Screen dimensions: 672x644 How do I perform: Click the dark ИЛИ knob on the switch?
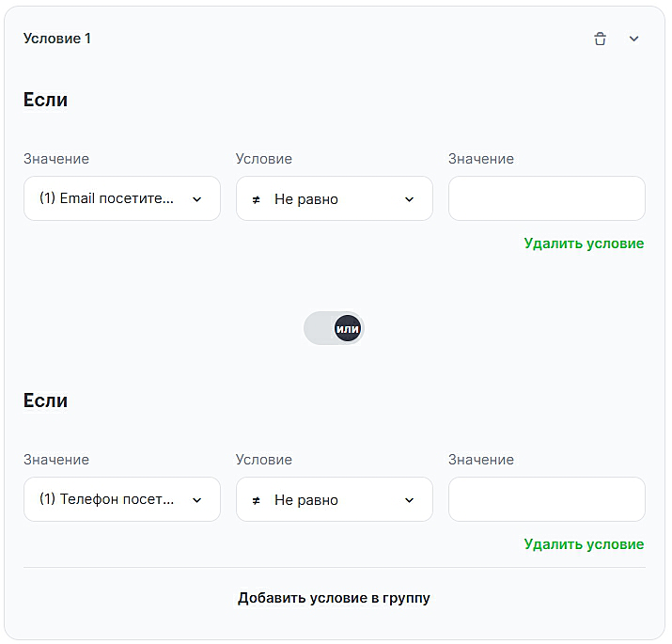pyautogui.click(x=348, y=328)
